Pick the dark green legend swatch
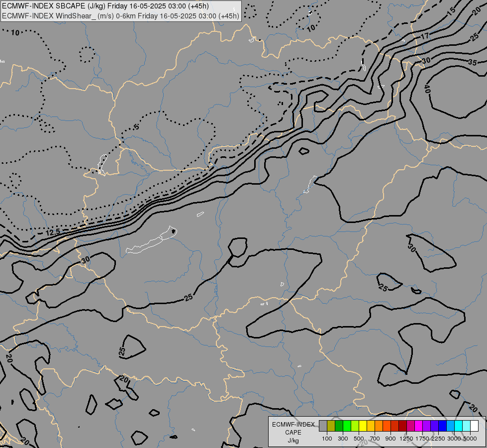Screen dimensions: 487x448 [339, 426]
